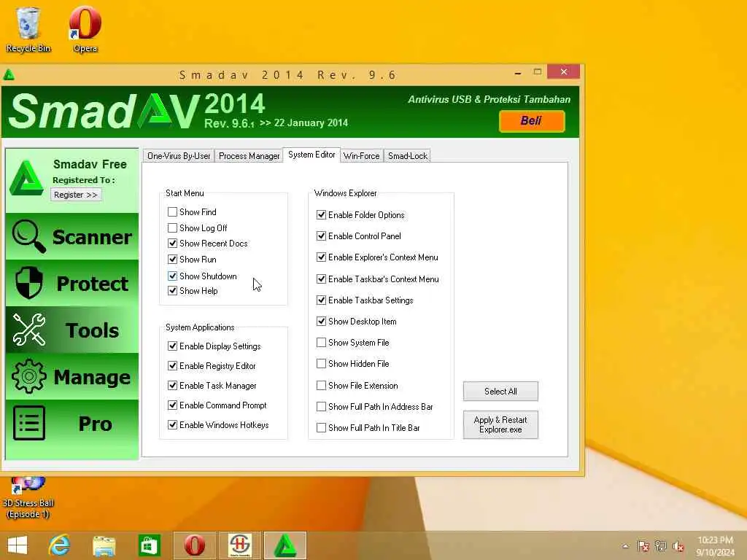Select the System Editor tab

click(x=311, y=155)
